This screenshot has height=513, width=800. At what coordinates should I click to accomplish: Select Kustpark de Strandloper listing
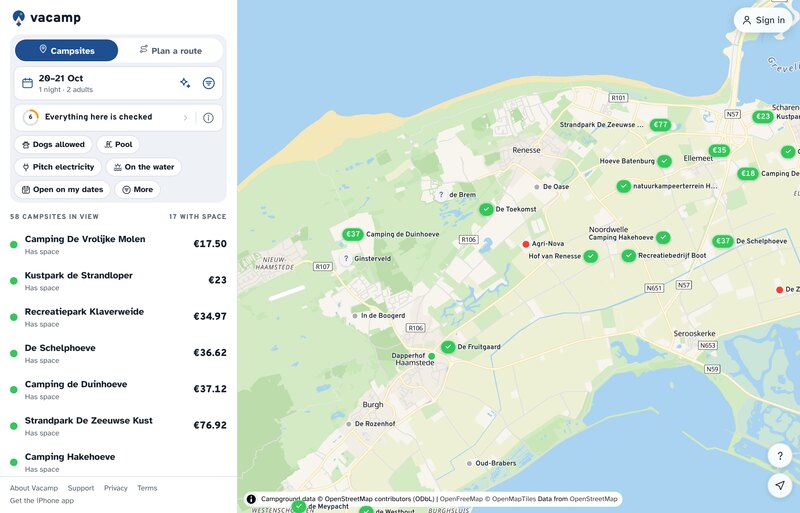118,281
